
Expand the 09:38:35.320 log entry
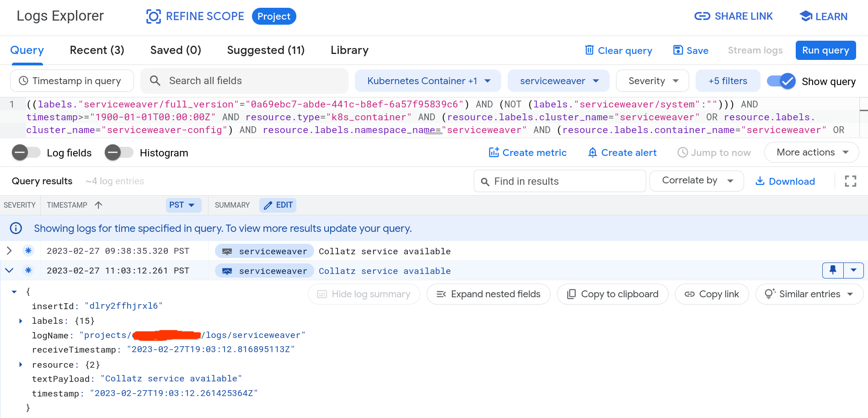(9, 251)
